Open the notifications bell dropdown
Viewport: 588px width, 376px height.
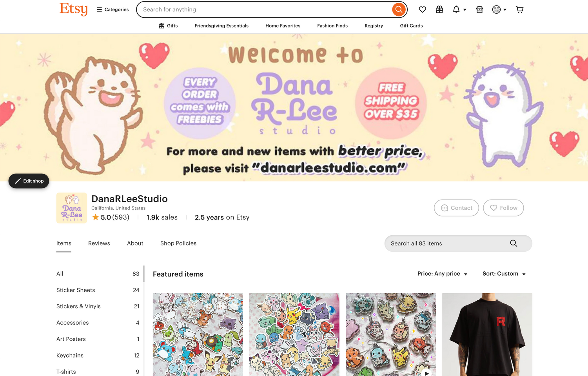tap(459, 9)
